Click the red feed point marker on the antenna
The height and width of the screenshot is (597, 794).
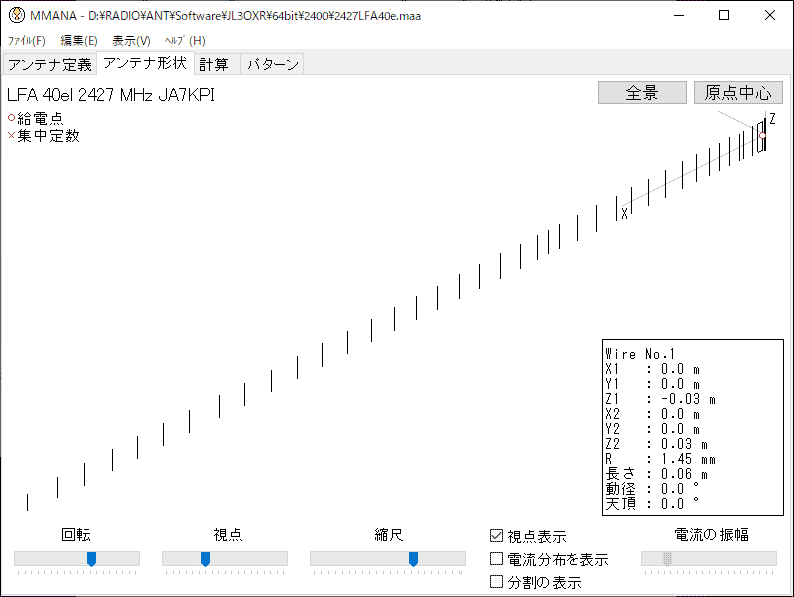[x=762, y=135]
